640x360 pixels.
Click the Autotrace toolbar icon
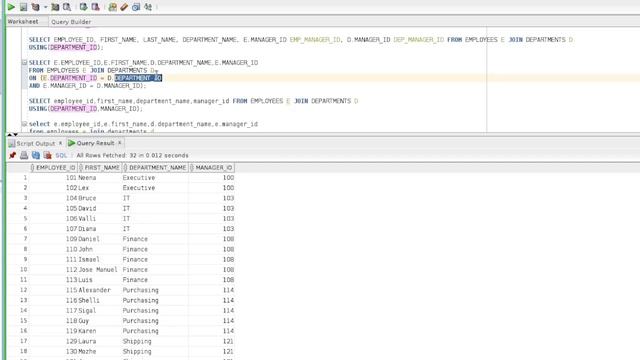point(55,7)
